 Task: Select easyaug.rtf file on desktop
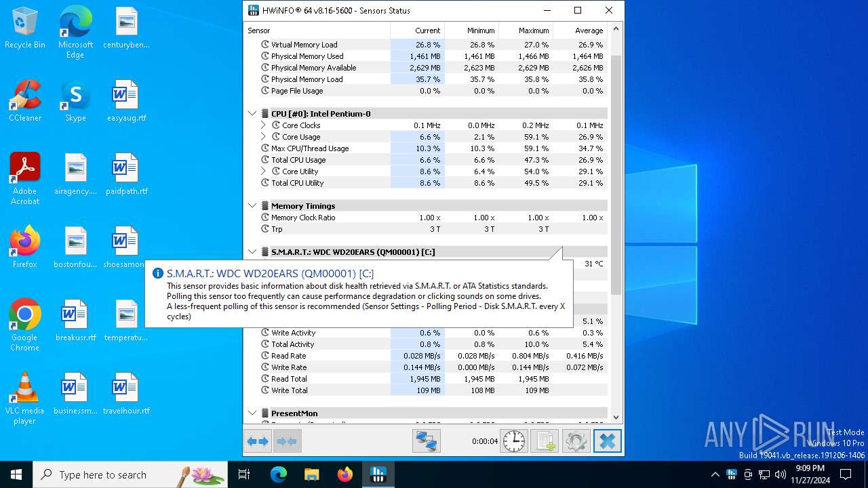(126, 101)
